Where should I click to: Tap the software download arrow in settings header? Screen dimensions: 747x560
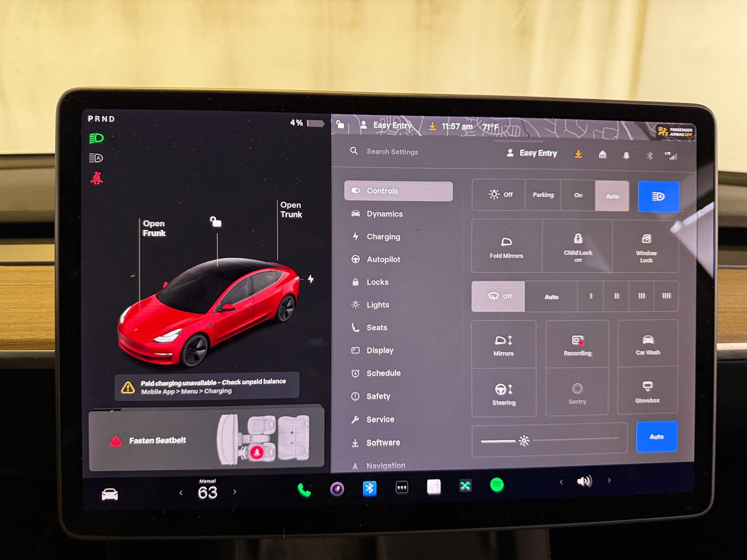click(x=578, y=154)
